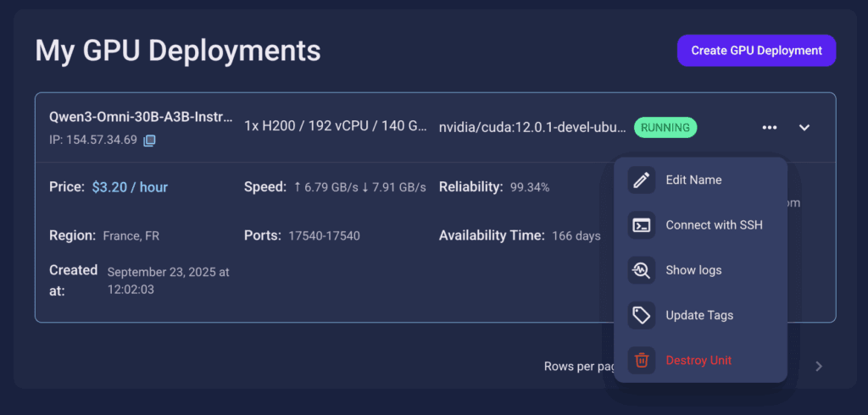Choose Connect with SSH from the menu
This screenshot has height=415, width=868.
(714, 225)
